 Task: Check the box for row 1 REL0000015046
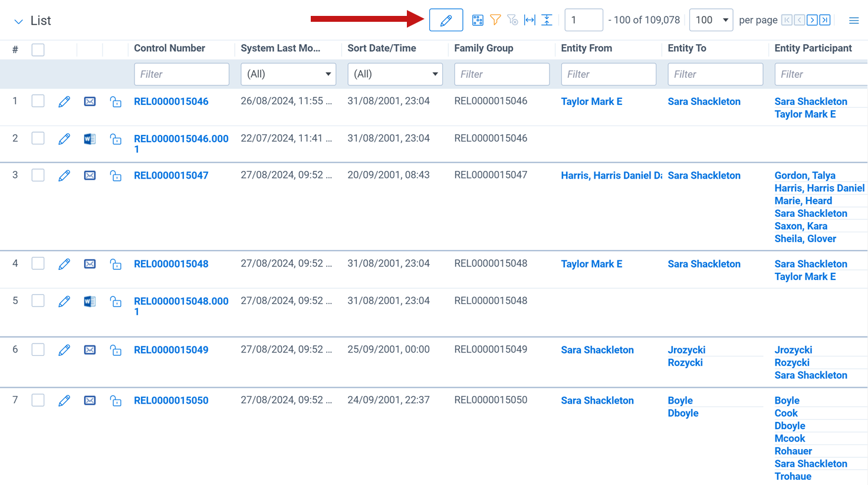point(38,101)
